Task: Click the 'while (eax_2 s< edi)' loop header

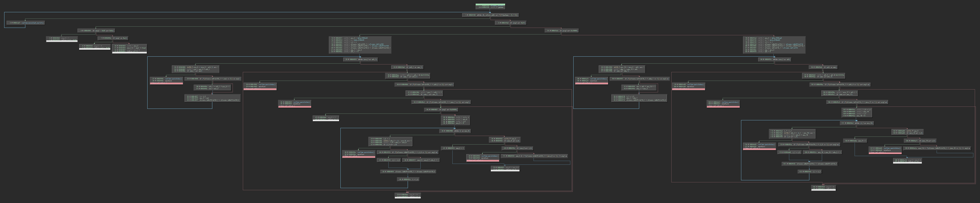Action: click(775, 59)
